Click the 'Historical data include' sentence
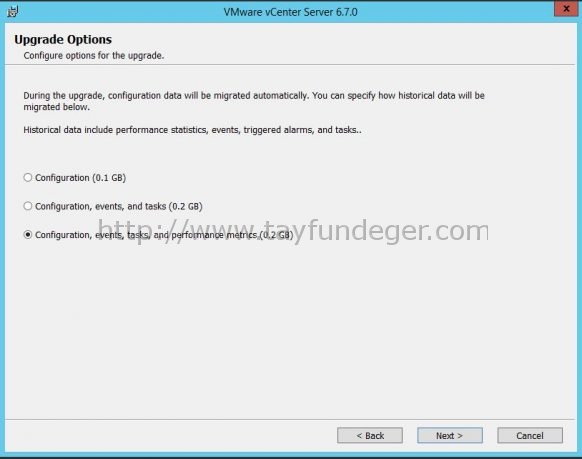 192,130
